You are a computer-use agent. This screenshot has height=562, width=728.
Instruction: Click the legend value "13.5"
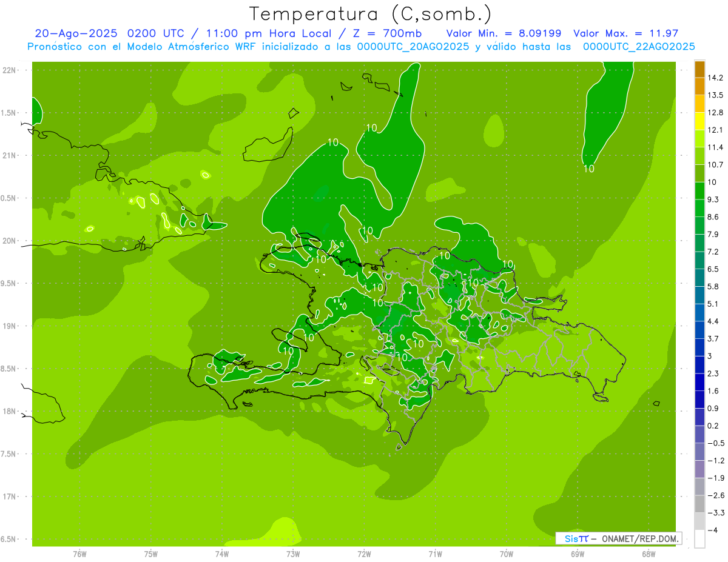click(715, 95)
